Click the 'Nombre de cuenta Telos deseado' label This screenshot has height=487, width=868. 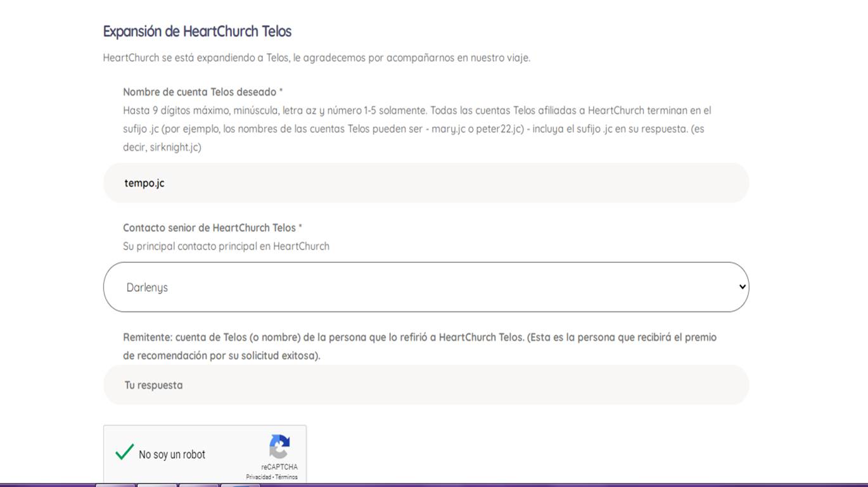click(x=203, y=92)
